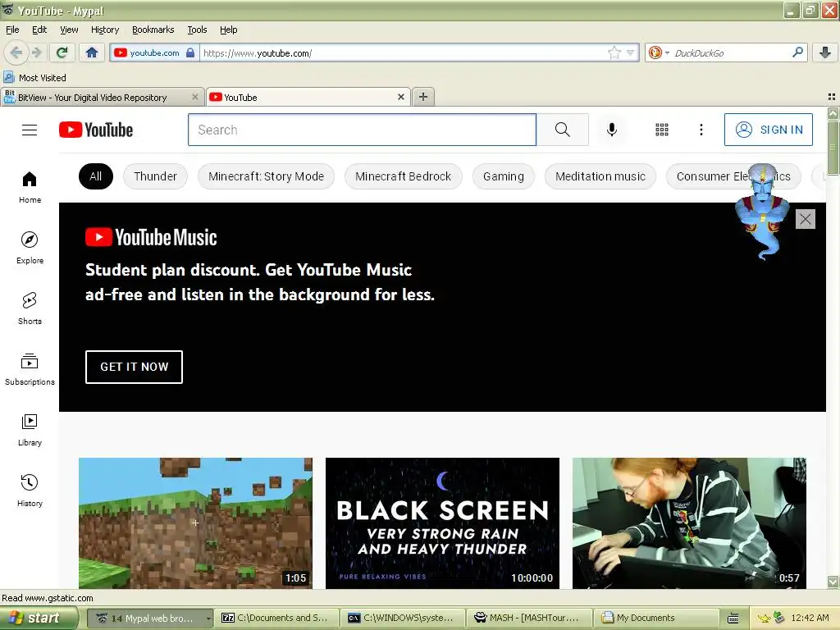Click the blue genie desktop character
840x630 pixels.
coord(762,211)
